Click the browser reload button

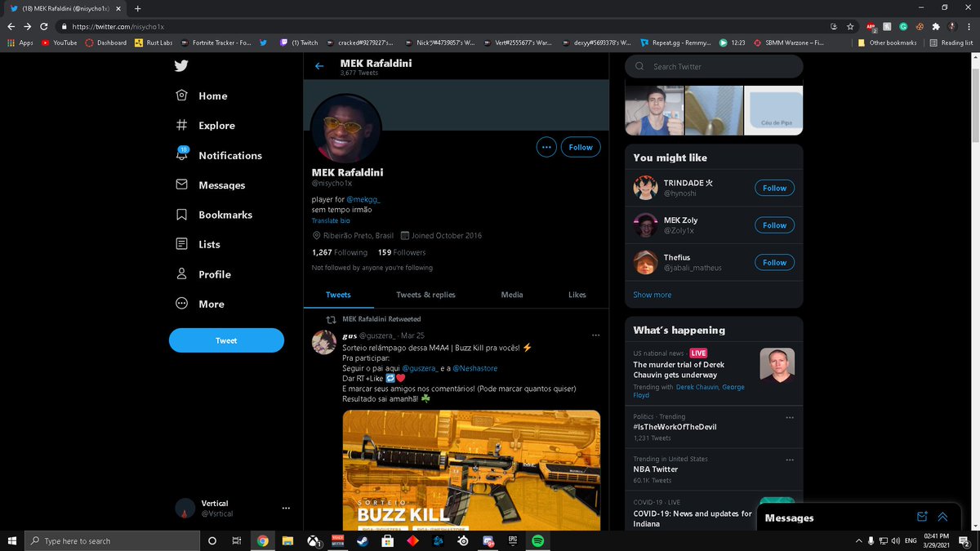coord(45,26)
